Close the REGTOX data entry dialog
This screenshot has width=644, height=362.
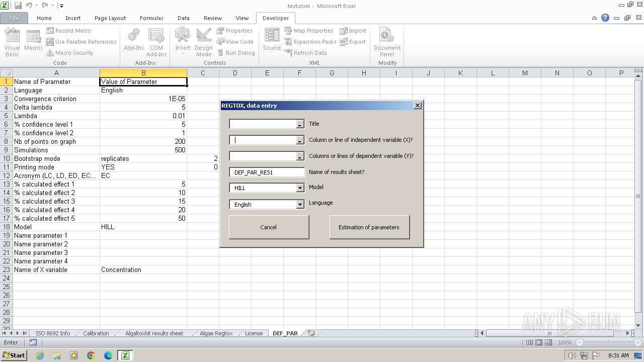pyautogui.click(x=417, y=106)
